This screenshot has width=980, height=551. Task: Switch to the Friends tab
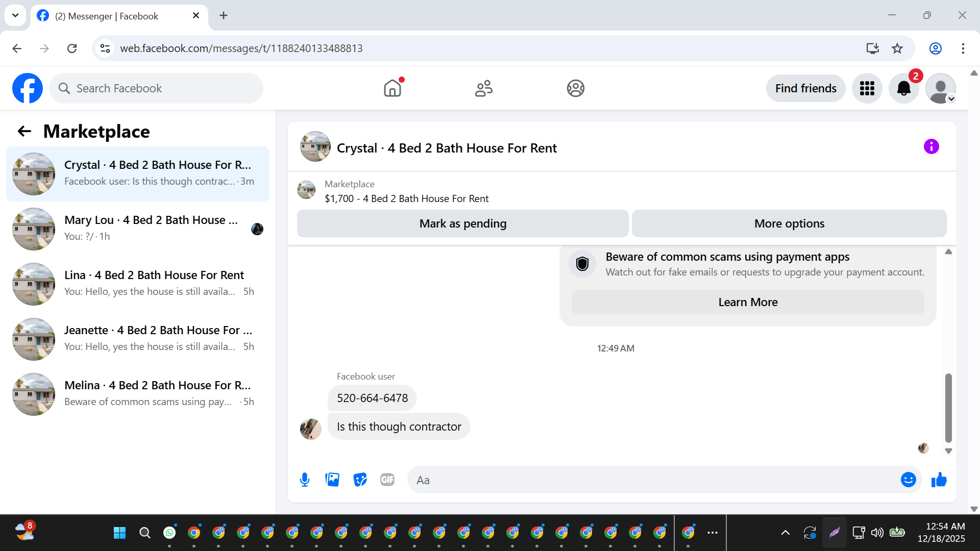click(484, 88)
